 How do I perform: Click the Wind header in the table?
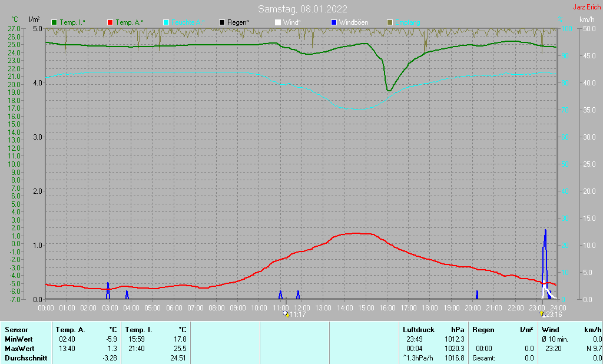550,330
